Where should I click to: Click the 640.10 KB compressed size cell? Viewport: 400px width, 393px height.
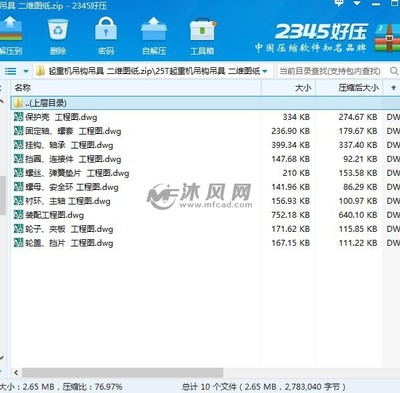358,215
